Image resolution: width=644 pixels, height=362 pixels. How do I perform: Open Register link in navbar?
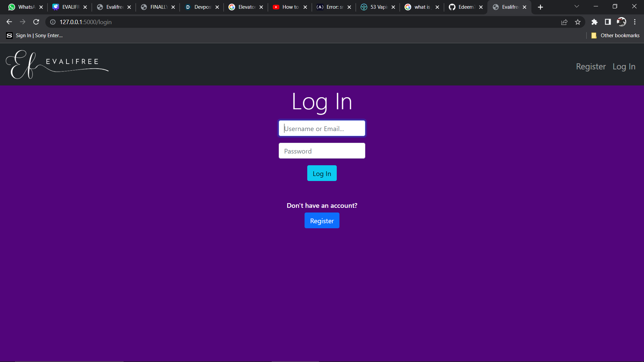[591, 66]
